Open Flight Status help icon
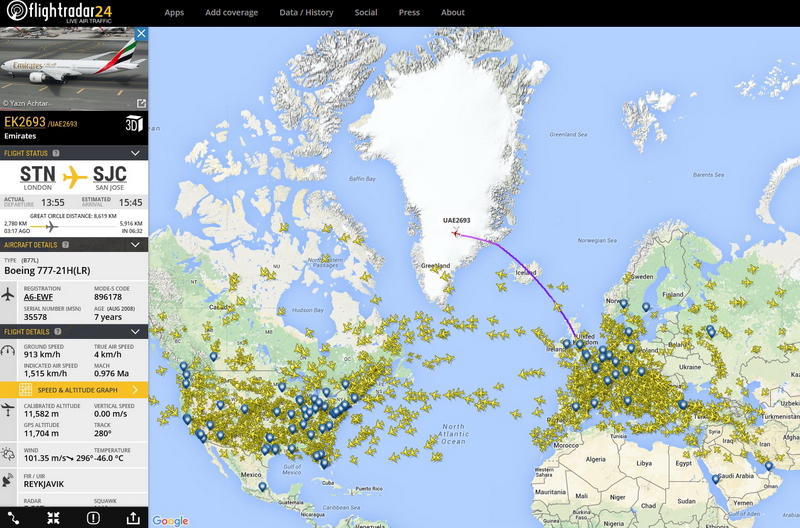The height and width of the screenshot is (528, 800). coord(56,153)
